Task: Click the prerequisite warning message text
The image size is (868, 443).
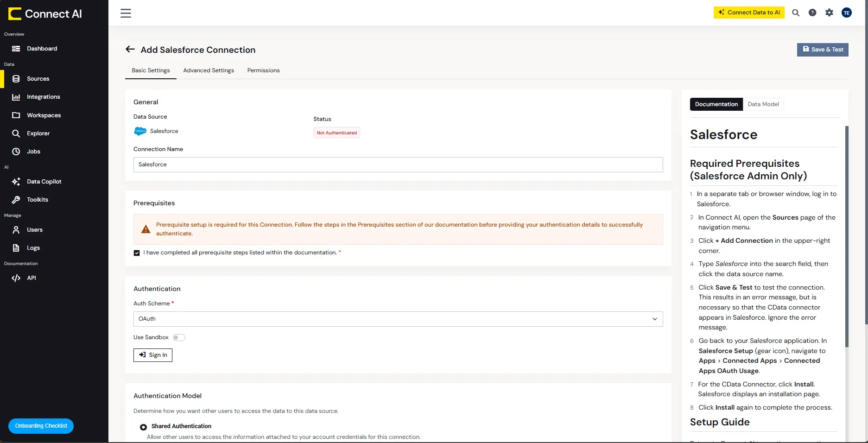Action: point(399,229)
